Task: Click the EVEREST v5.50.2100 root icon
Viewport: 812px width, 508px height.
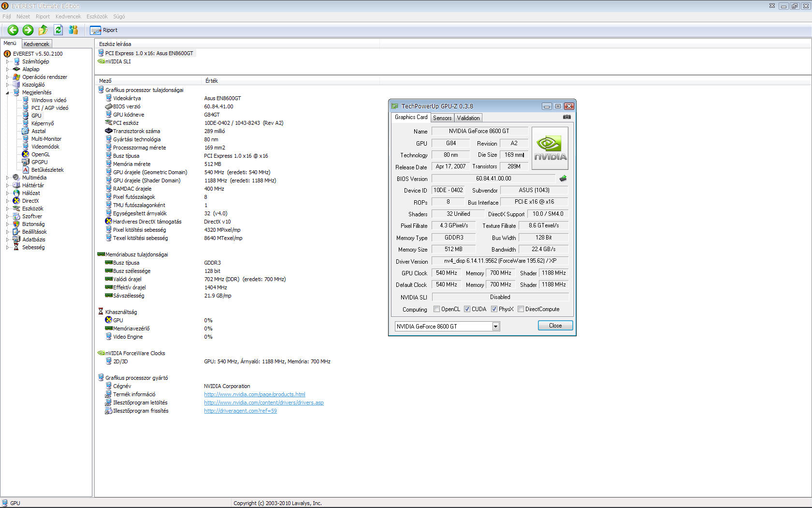Action: pyautogui.click(x=7, y=54)
